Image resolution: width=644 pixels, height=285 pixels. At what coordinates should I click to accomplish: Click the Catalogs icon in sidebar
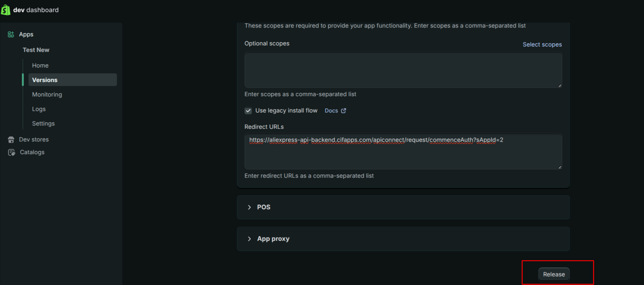point(12,152)
